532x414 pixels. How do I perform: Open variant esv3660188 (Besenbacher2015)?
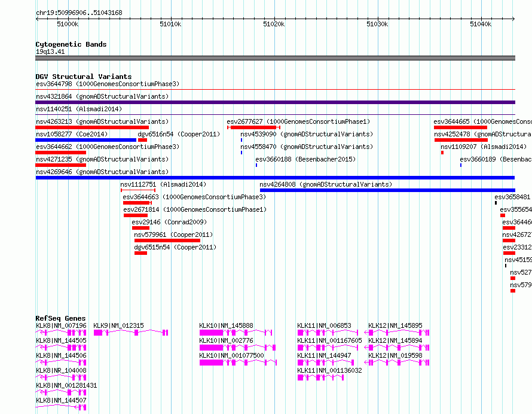click(305, 159)
